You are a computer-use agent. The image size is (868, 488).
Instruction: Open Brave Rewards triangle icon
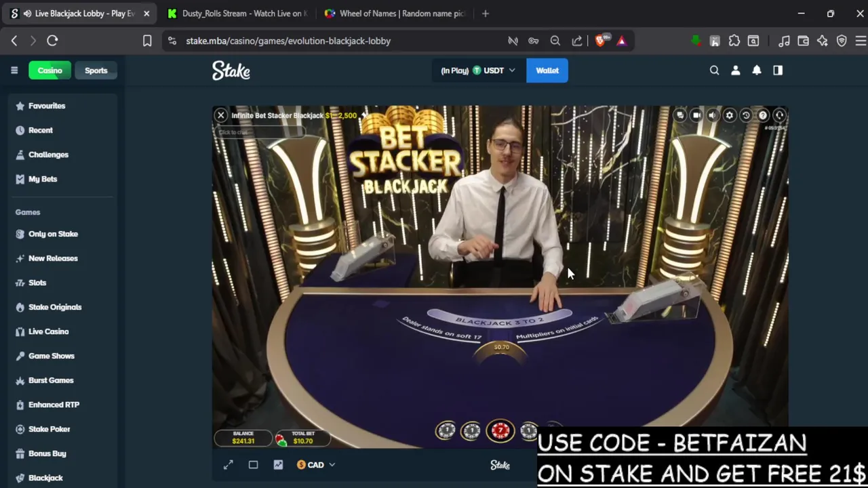pos(621,41)
